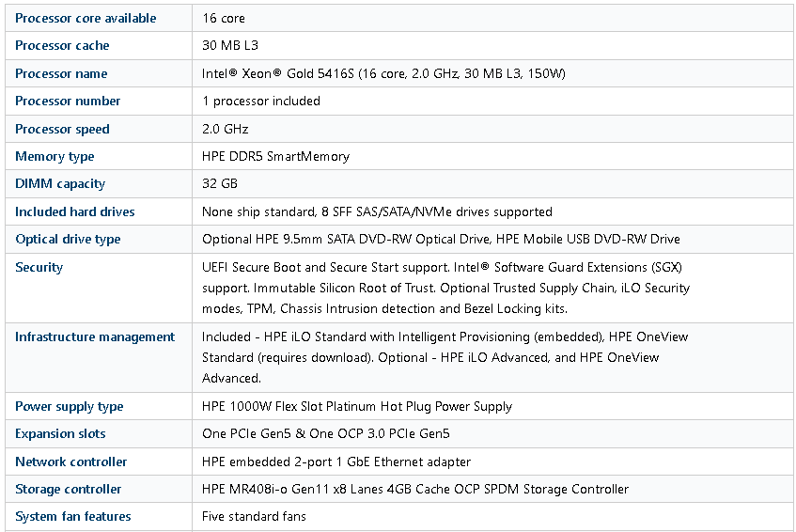The image size is (796, 532).
Task: Select the Included hard drives label
Action: tap(75, 211)
